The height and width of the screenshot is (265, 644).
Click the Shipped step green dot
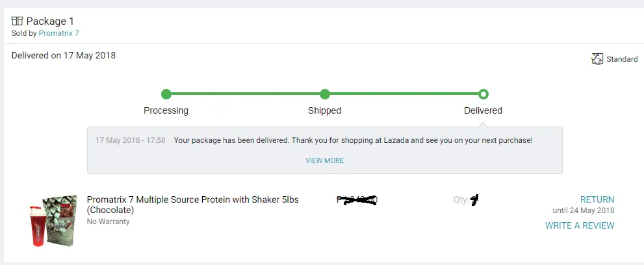tap(324, 94)
